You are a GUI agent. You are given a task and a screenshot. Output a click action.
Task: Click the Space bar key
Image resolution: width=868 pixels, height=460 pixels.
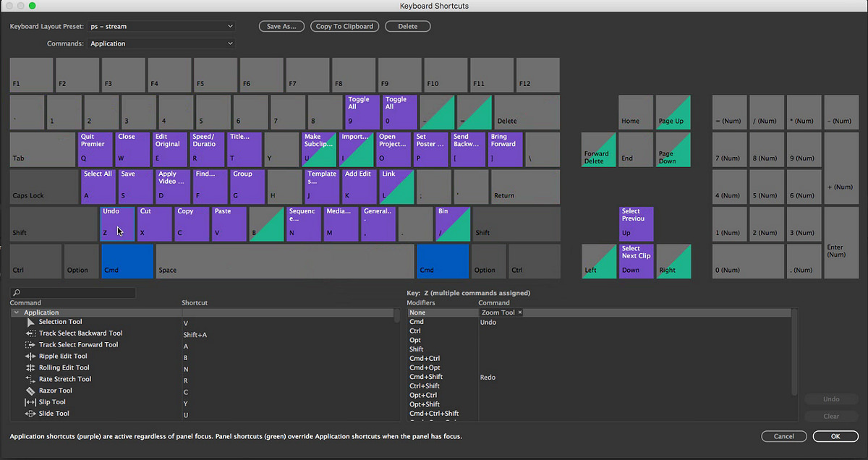(285, 261)
